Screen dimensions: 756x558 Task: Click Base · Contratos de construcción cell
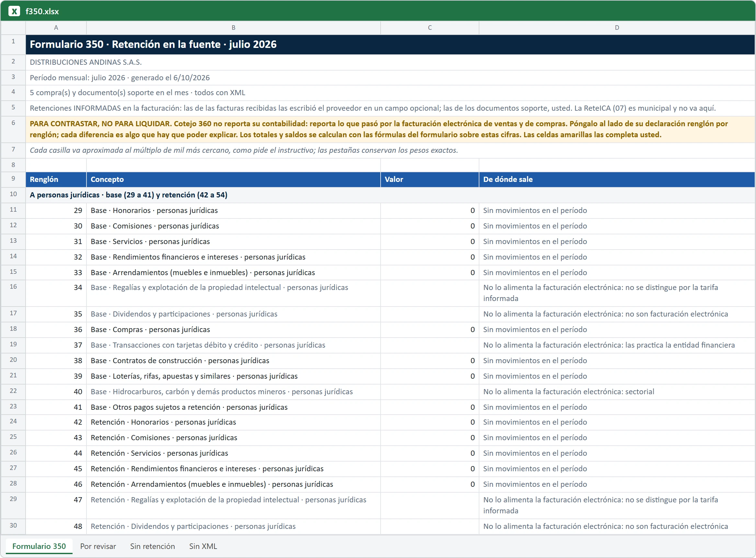234,361
